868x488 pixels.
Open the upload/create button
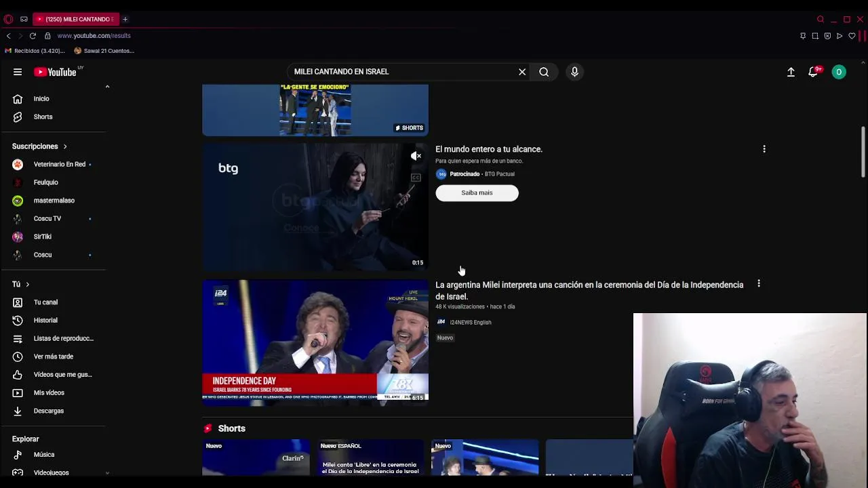point(791,72)
